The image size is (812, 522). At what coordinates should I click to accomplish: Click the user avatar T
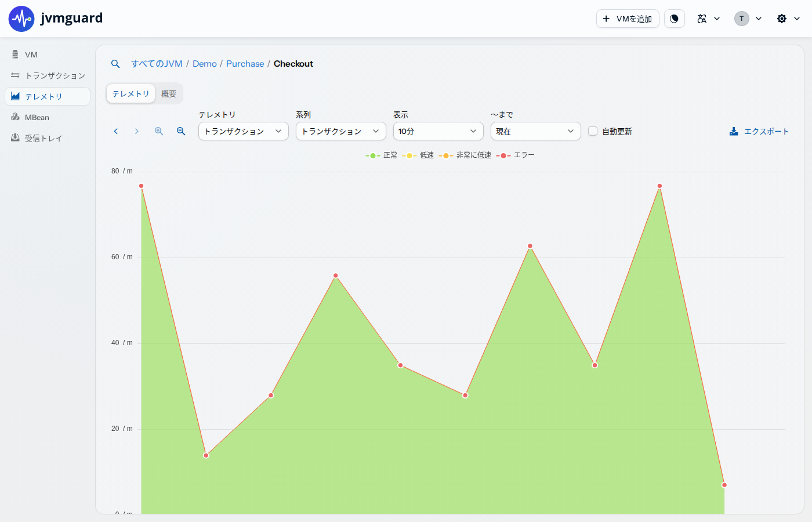pyautogui.click(x=741, y=19)
